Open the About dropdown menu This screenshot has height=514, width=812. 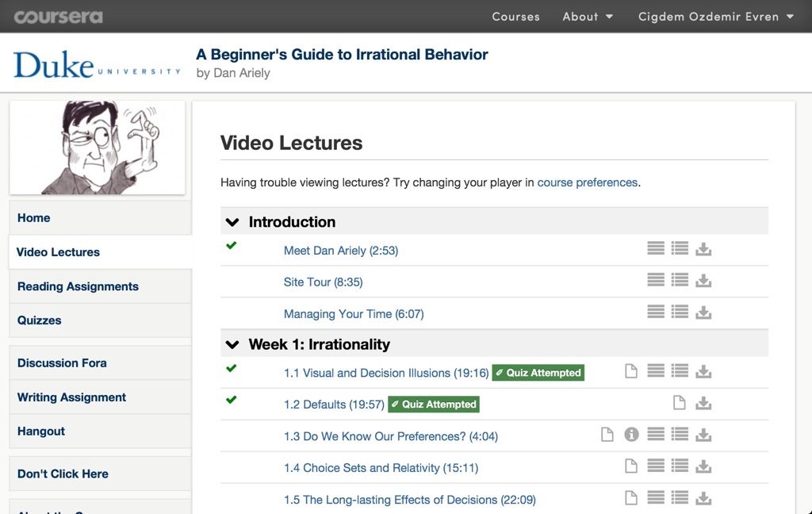tap(588, 17)
